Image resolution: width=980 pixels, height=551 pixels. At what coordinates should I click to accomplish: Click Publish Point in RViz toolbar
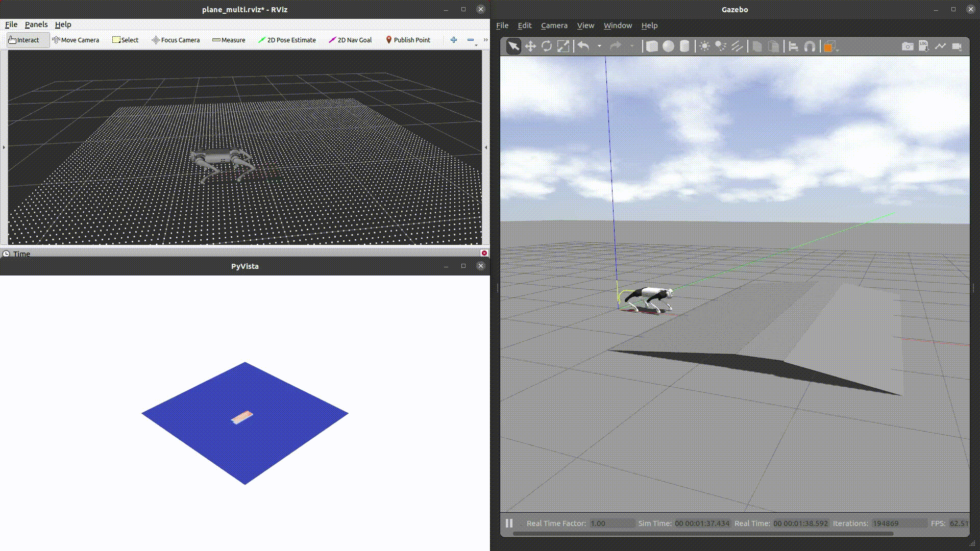408,40
